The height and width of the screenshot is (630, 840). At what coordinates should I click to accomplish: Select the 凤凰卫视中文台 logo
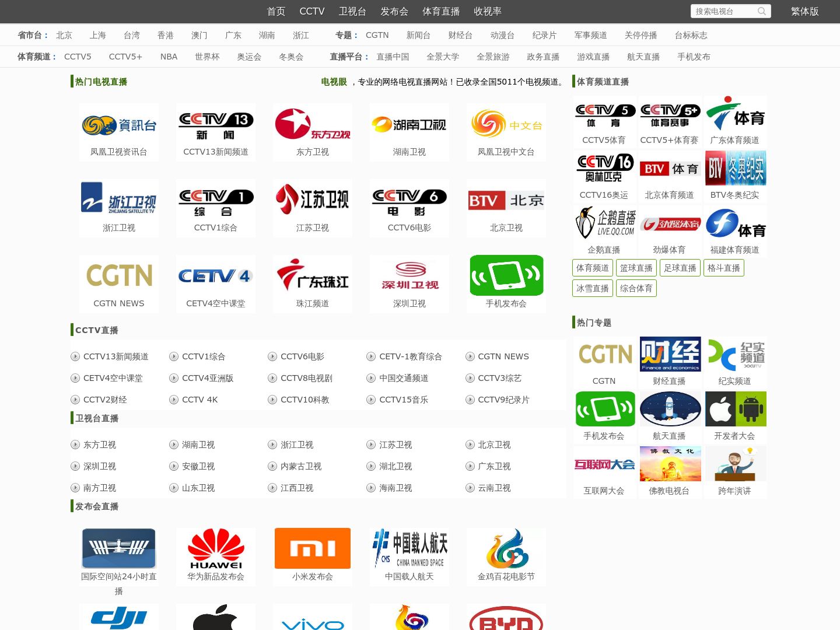coord(506,125)
